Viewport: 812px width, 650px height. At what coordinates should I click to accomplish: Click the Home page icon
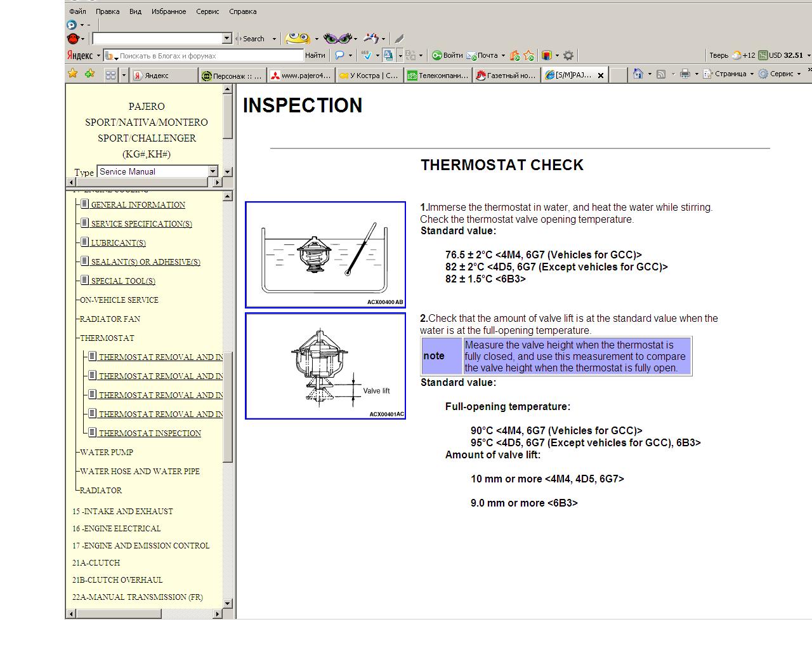[638, 74]
